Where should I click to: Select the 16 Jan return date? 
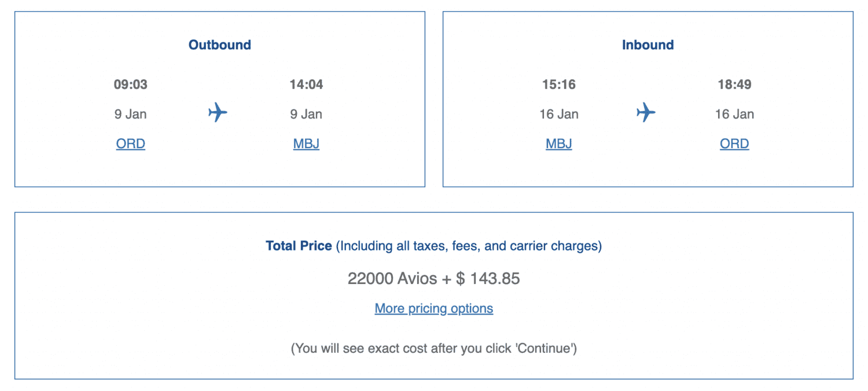(x=558, y=114)
